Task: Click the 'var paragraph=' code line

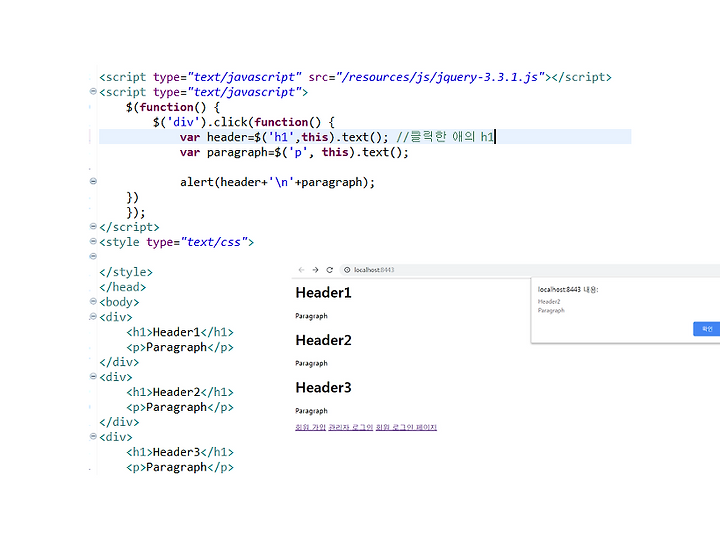Action: point(294,152)
